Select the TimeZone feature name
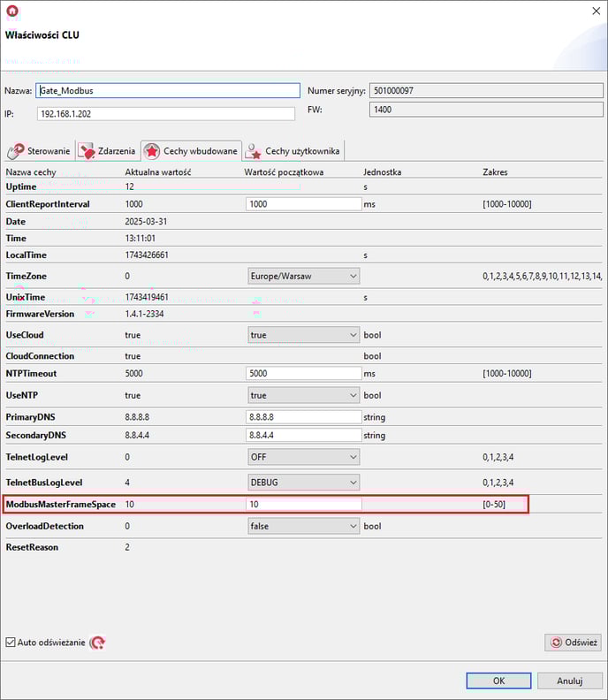The width and height of the screenshot is (608, 700). (x=27, y=276)
